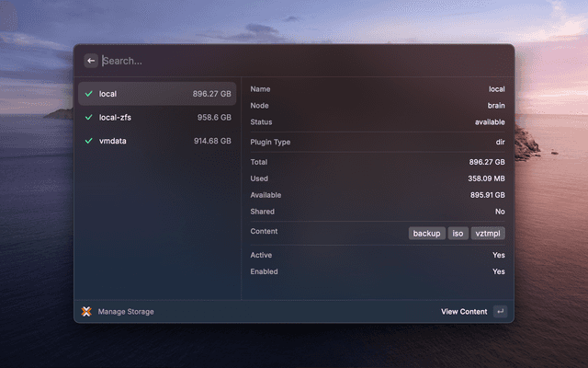
Task: Click the vztmpl content tag
Action: tap(488, 234)
